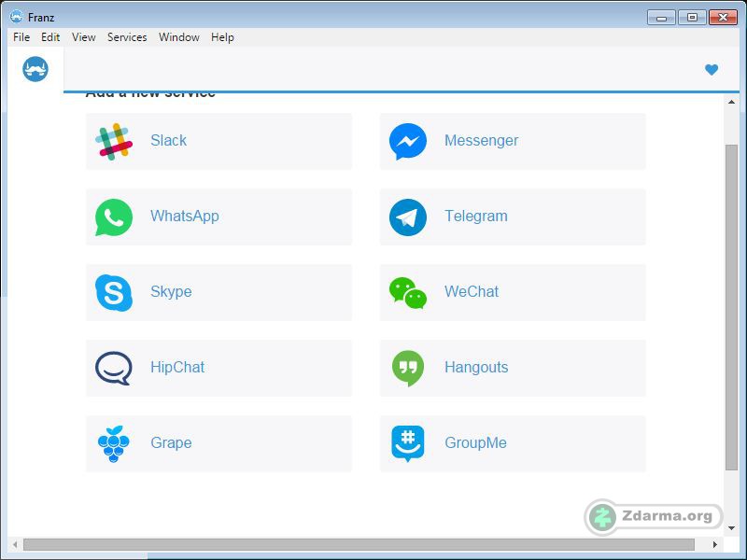Open the Edit menu
This screenshot has width=747, height=560.
click(x=50, y=37)
